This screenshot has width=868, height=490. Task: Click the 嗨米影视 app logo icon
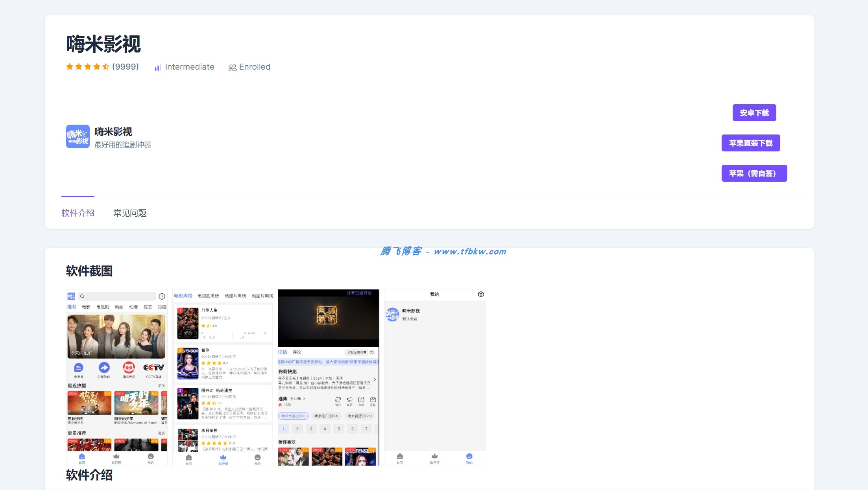click(x=78, y=136)
